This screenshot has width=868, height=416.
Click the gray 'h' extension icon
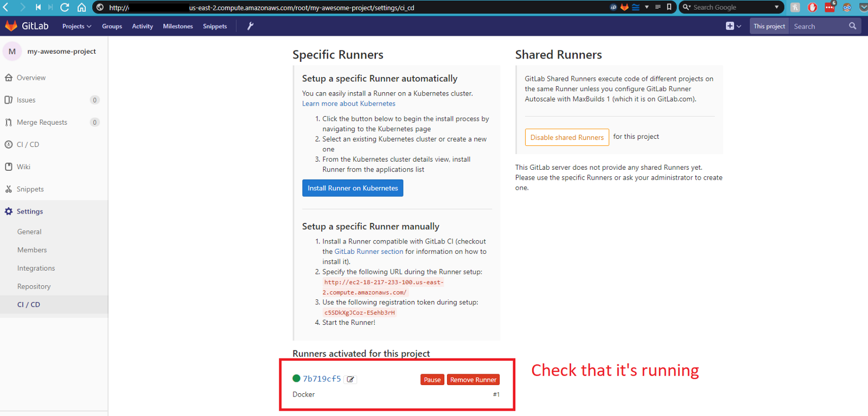[795, 7]
